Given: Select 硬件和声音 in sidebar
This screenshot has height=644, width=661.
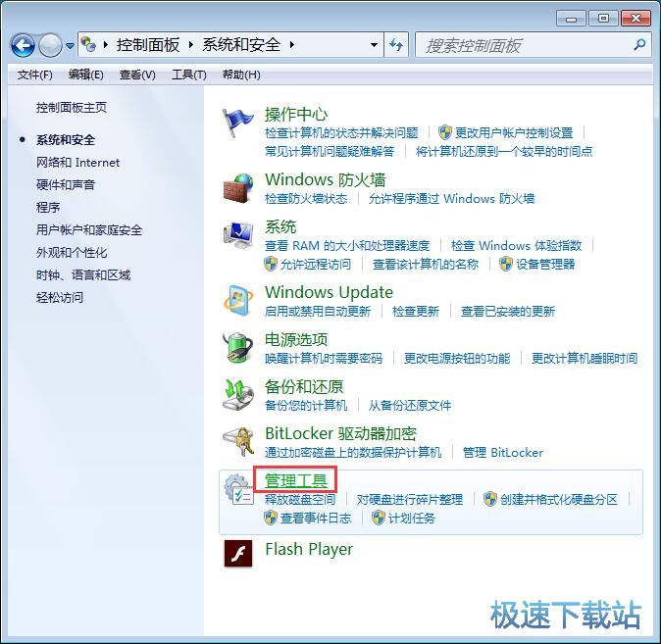Looking at the screenshot, I should point(66,184).
